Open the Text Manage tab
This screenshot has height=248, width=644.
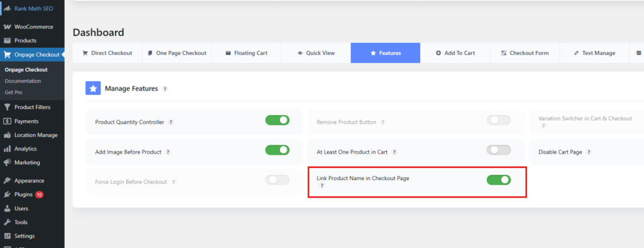(x=594, y=53)
